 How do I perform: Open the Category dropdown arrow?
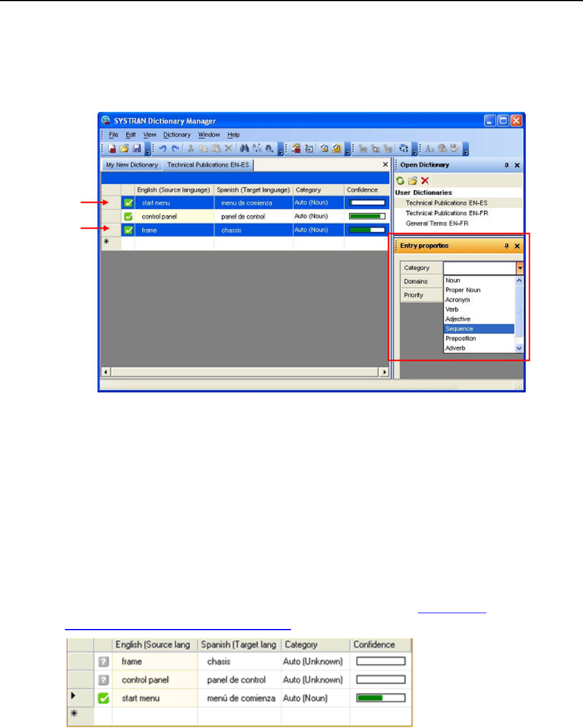pyautogui.click(x=519, y=268)
